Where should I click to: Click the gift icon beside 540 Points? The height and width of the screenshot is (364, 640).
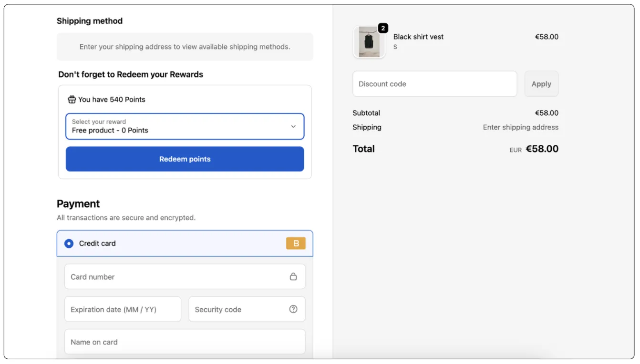click(72, 100)
